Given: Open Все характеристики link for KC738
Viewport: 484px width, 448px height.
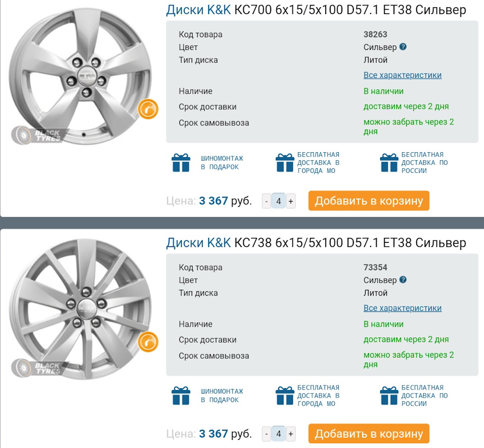Looking at the screenshot, I should (x=402, y=308).
